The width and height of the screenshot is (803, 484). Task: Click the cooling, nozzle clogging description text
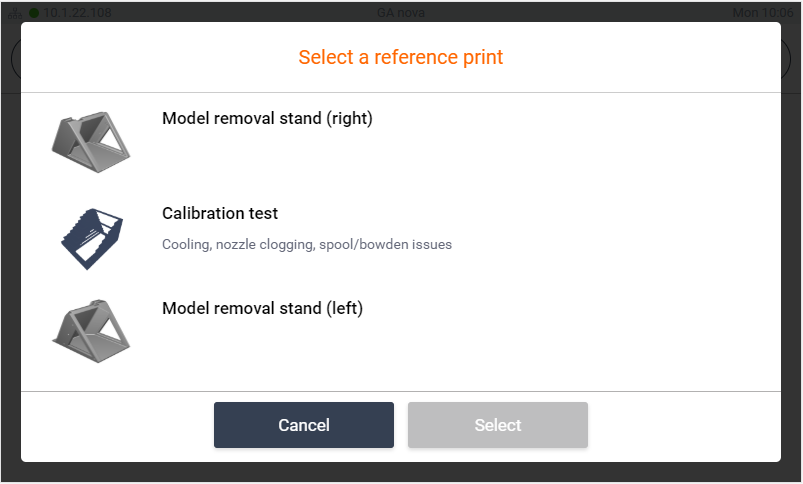pyautogui.click(x=307, y=244)
